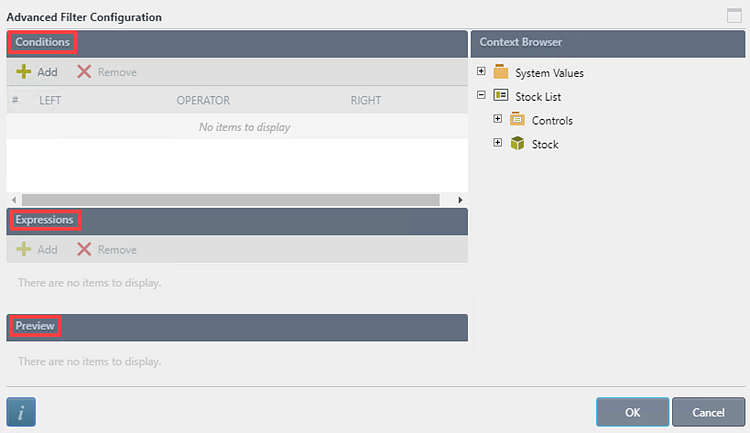Expand the Controls node

click(x=498, y=120)
